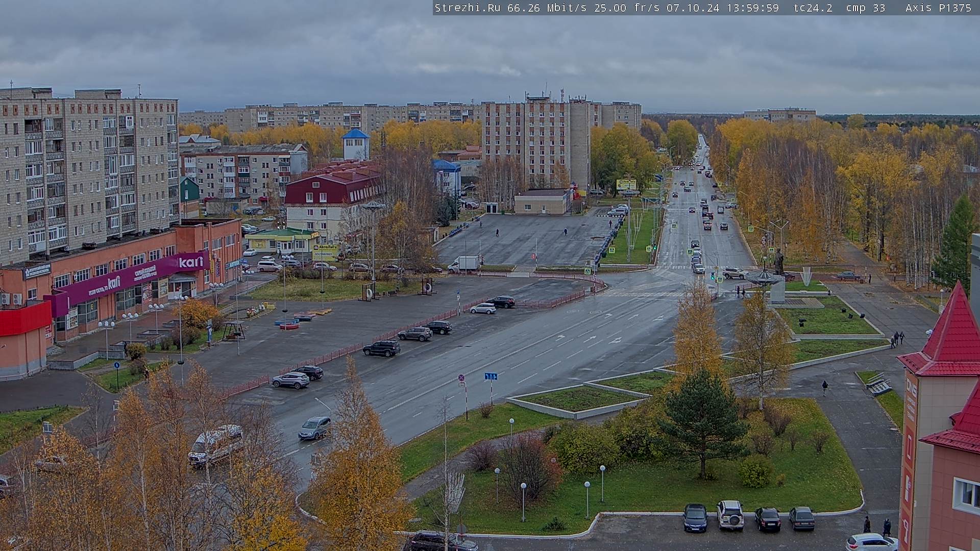The width and height of the screenshot is (980, 551).
Task: Click the "Strezhi.Ru" overlay text
Action: pos(467,8)
